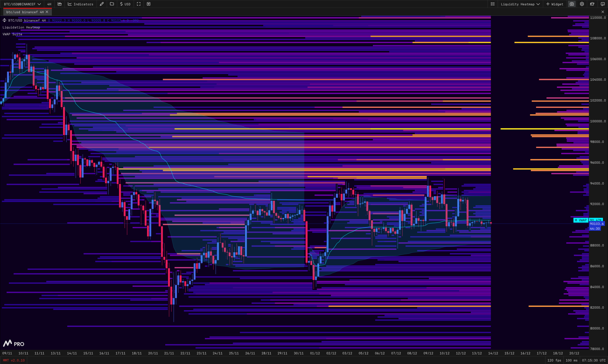The width and height of the screenshot is (608, 364).
Task: Take a chart screenshot with camera icon
Action: 572,4
